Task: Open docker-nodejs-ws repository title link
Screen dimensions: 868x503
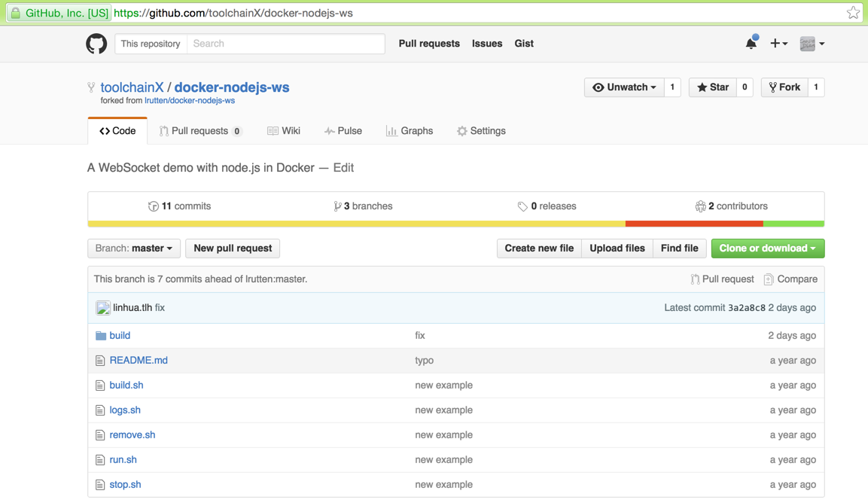Action: (232, 87)
